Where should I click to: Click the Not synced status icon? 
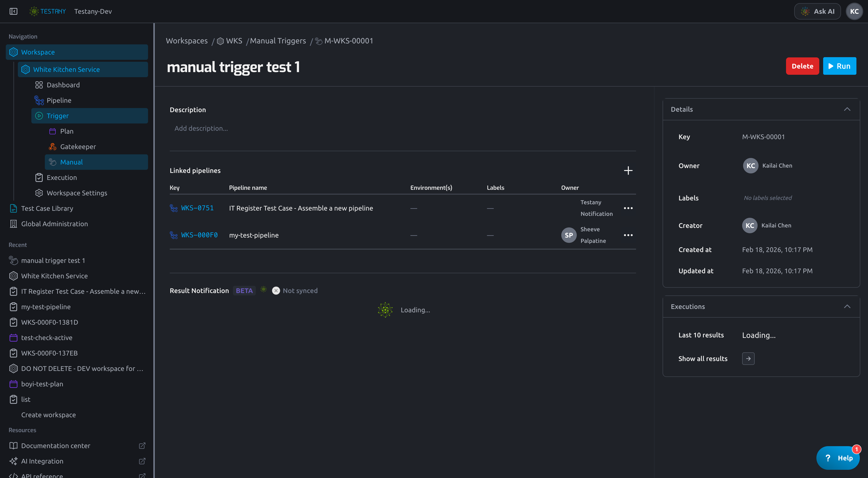(x=276, y=291)
